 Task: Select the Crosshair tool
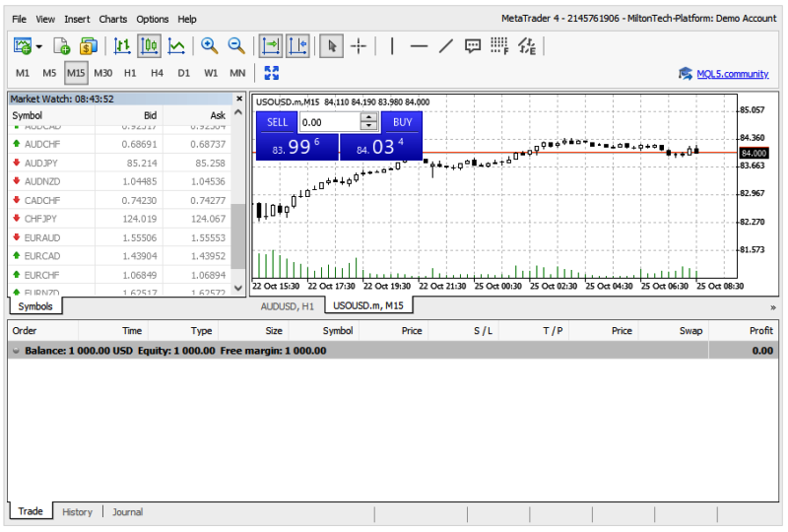tap(359, 46)
